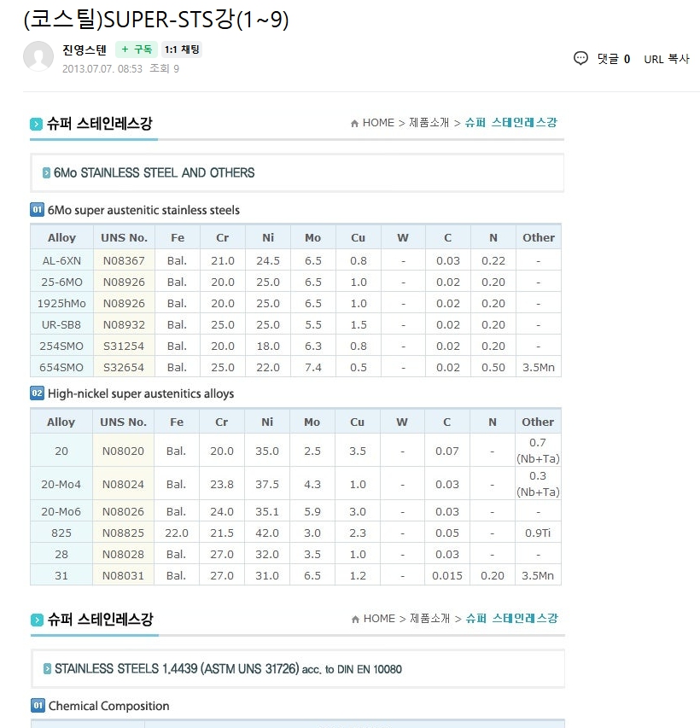Start a 1:1 채팅 chat

pos(182,50)
